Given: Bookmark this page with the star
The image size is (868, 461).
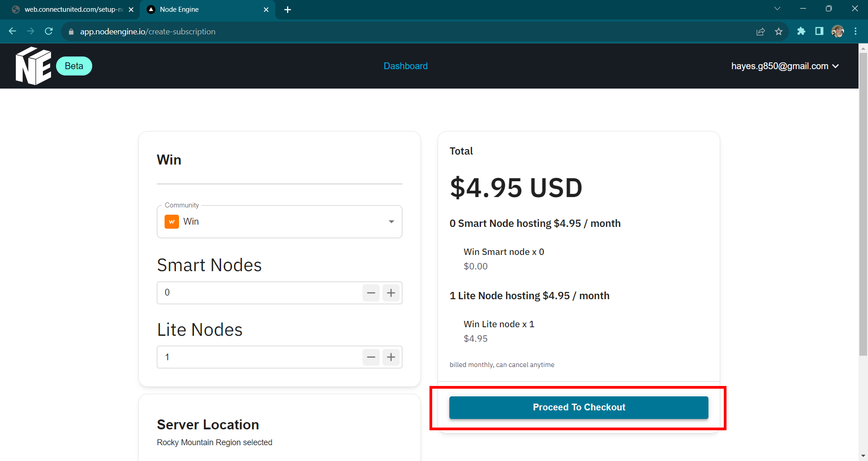Looking at the screenshot, I should (x=778, y=32).
